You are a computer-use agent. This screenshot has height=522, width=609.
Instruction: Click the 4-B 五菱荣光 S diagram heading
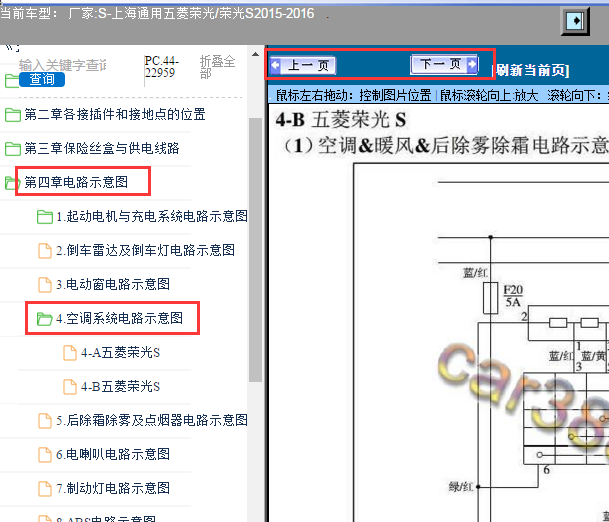[x=341, y=120]
